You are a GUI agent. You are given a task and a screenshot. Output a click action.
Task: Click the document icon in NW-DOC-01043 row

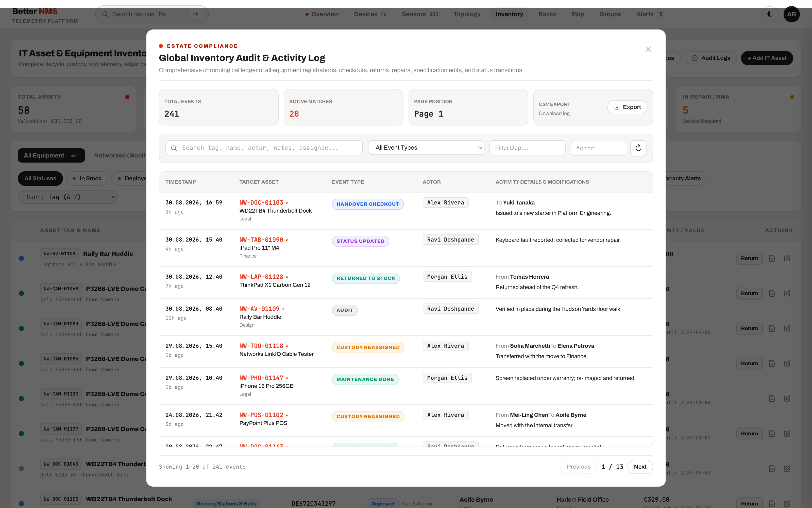point(772,468)
